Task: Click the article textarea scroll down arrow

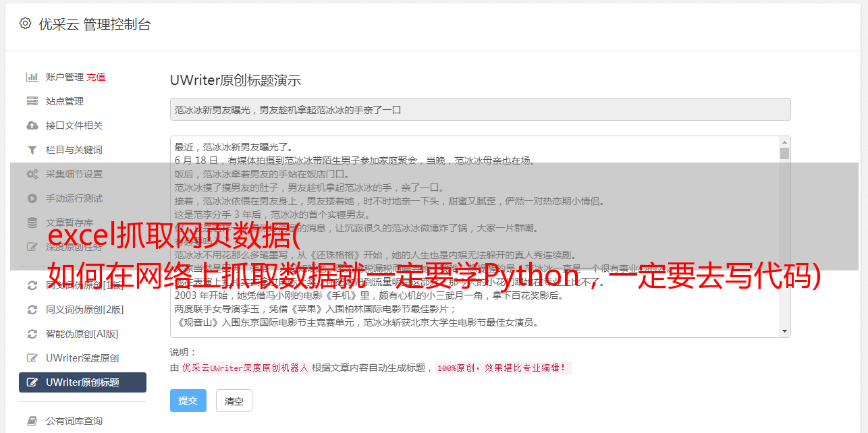Action: pyautogui.click(x=784, y=331)
